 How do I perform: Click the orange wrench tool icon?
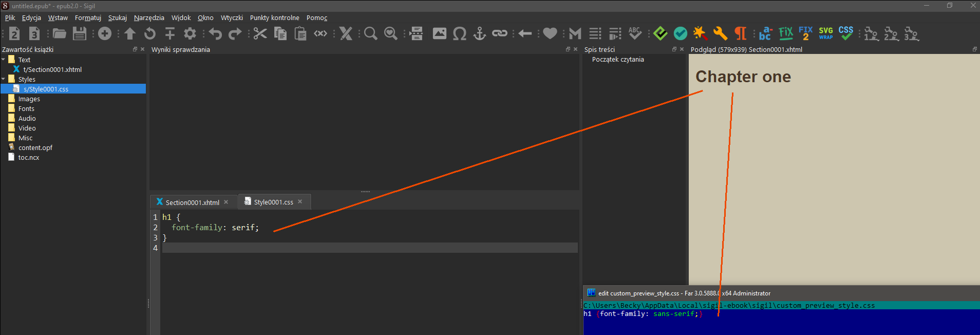point(721,34)
